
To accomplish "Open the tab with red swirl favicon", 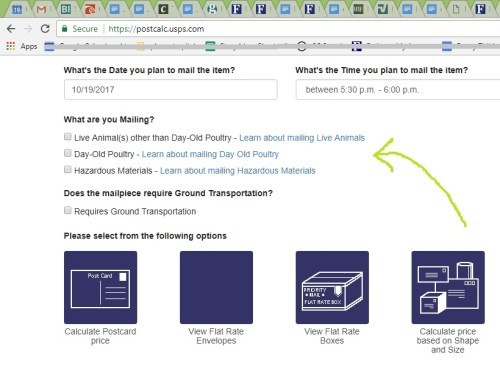I will click(x=90, y=9).
